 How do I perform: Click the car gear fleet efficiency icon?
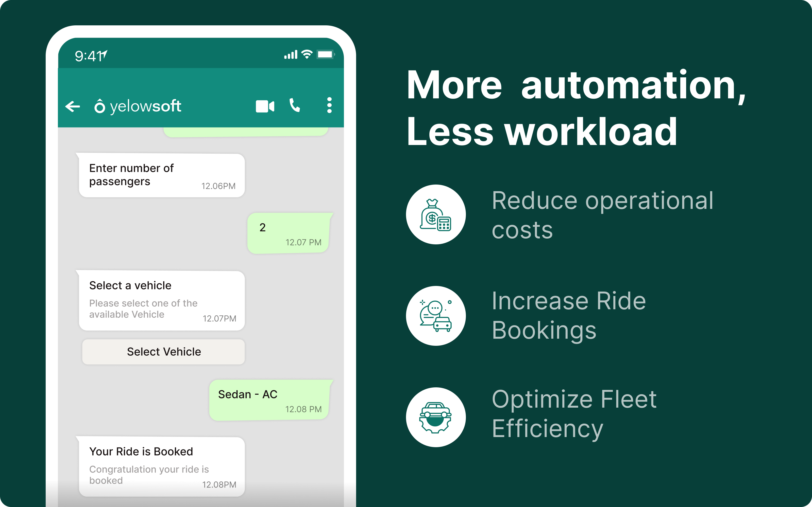[435, 417]
